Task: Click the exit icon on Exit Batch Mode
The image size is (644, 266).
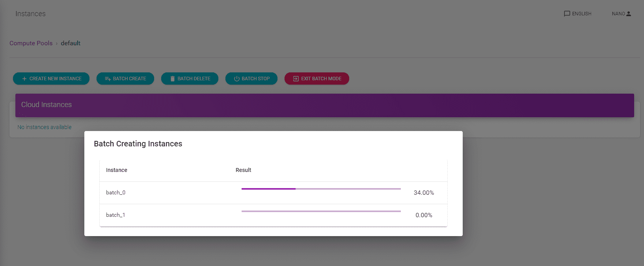Action: point(296,79)
